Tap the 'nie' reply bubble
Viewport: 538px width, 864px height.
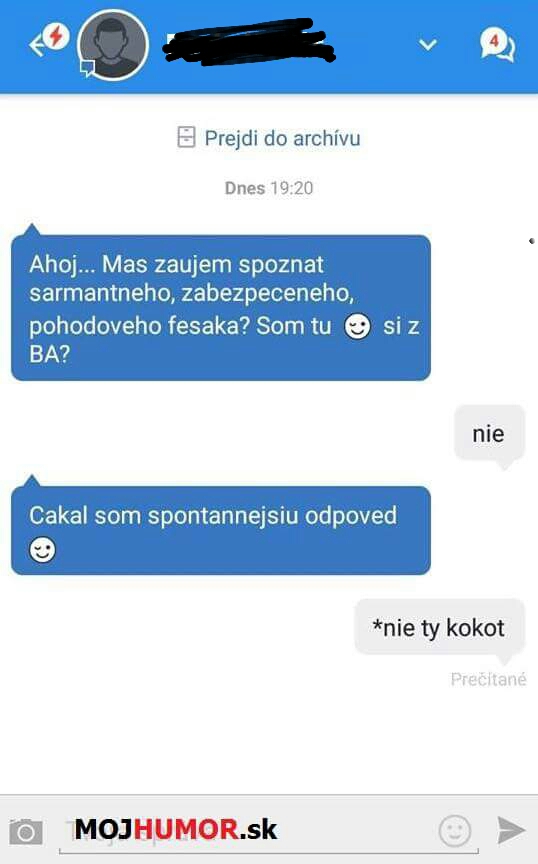pyautogui.click(x=489, y=433)
